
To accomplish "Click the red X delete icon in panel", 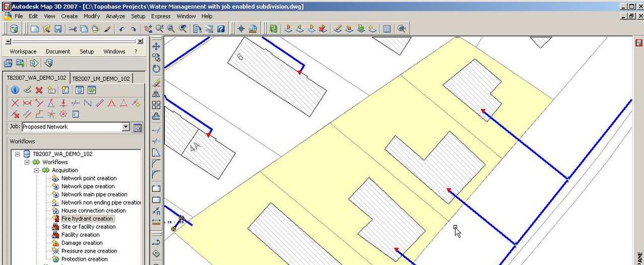I will [x=39, y=90].
